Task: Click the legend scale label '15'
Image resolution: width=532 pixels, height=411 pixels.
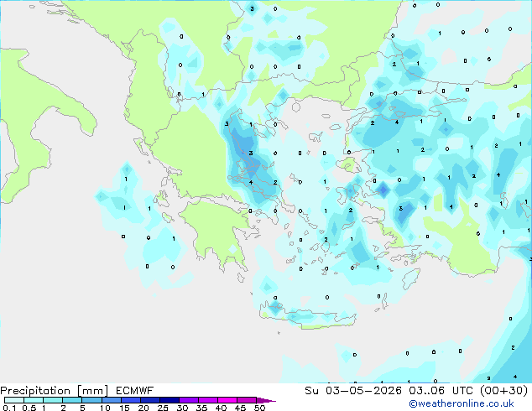Action: 124,408
